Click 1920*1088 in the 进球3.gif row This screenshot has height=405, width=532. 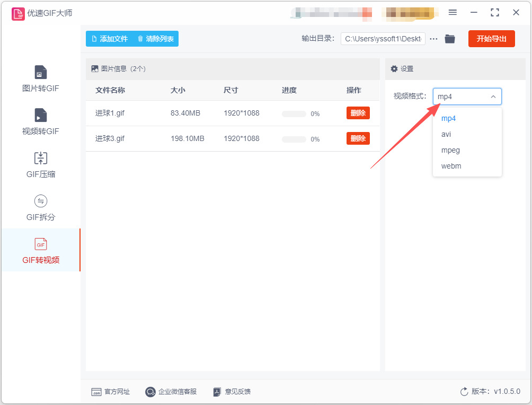241,138
